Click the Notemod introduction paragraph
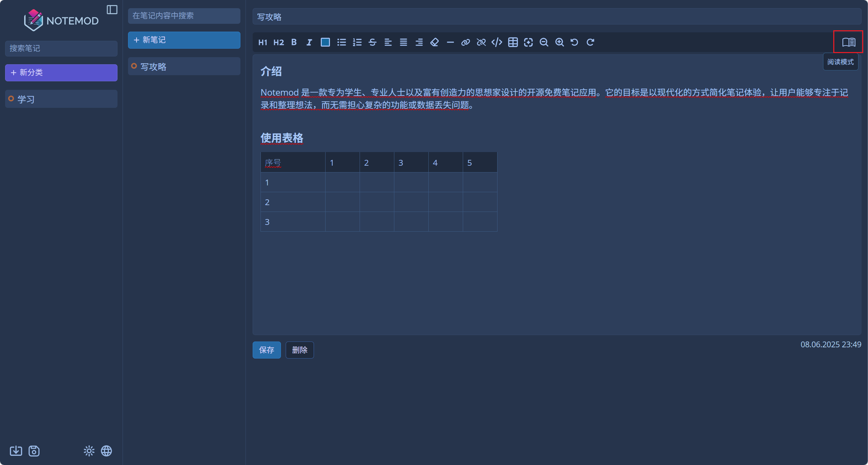This screenshot has height=465, width=868. click(554, 99)
